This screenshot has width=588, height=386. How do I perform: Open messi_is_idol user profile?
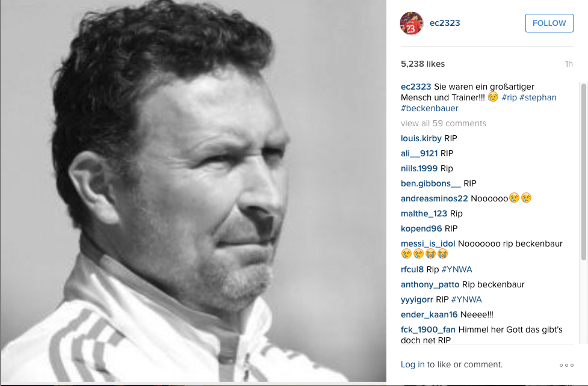[x=428, y=244]
